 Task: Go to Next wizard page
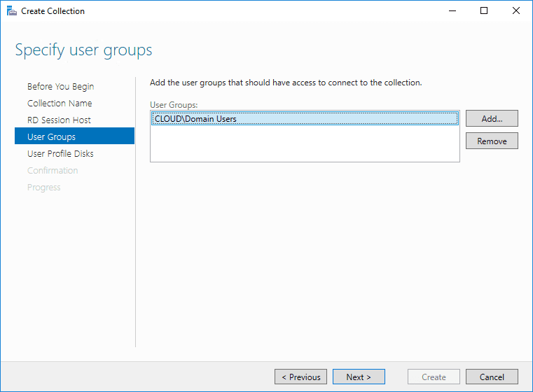(359, 377)
